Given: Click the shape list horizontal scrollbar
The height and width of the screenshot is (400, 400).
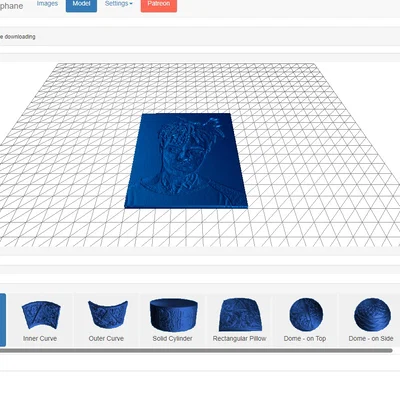Looking at the screenshot, I should (x=196, y=350).
